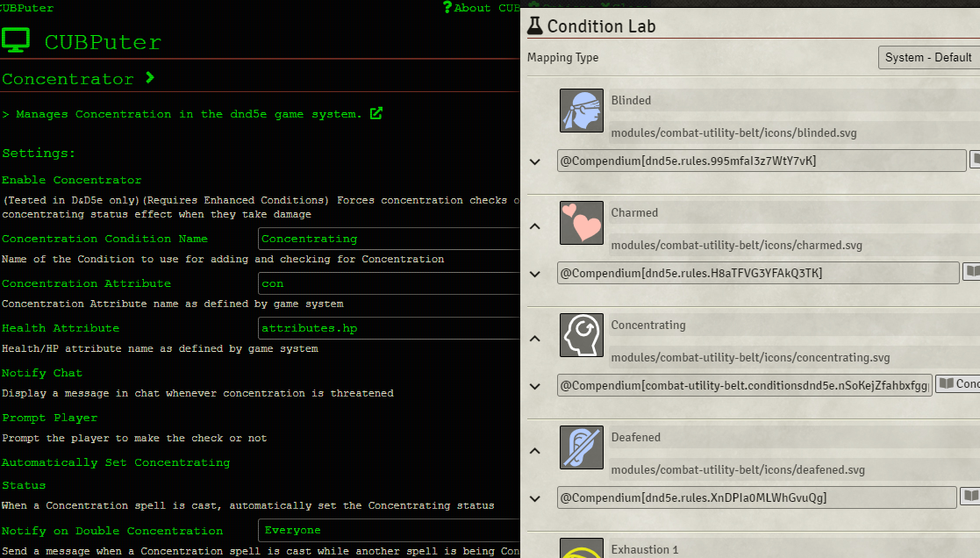This screenshot has width=980, height=558.
Task: Click the CUBPuter monitor icon
Action: [x=16, y=40]
